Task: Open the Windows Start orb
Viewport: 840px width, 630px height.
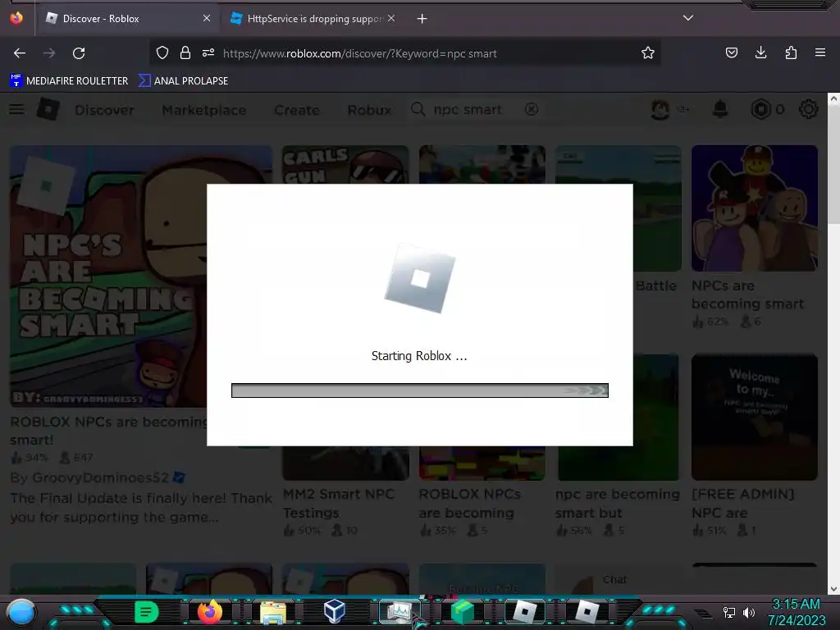Action: 21,612
